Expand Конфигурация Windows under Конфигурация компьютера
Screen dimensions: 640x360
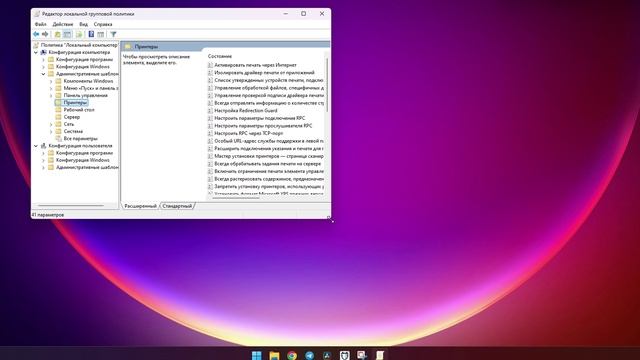pos(43,67)
